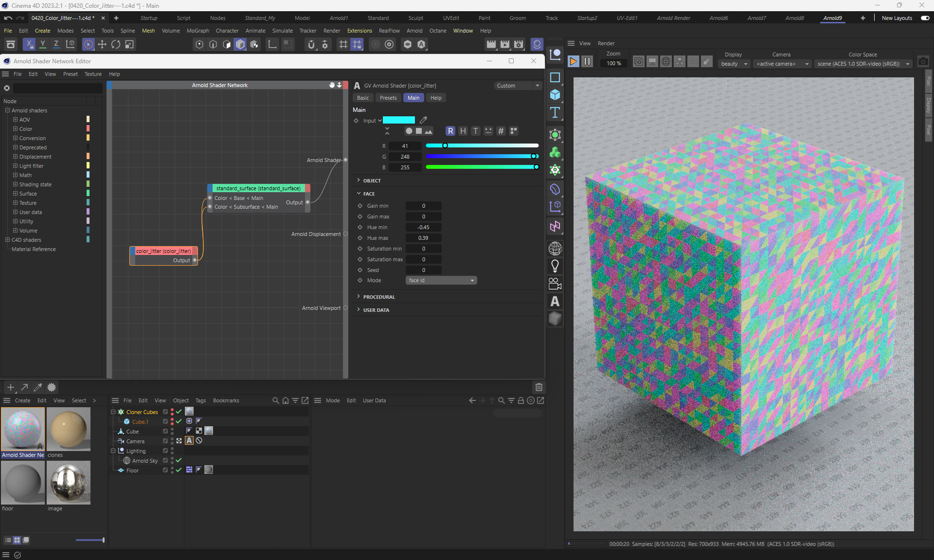Toggle the X axis lock
The width and height of the screenshot is (934, 560).
tap(29, 44)
